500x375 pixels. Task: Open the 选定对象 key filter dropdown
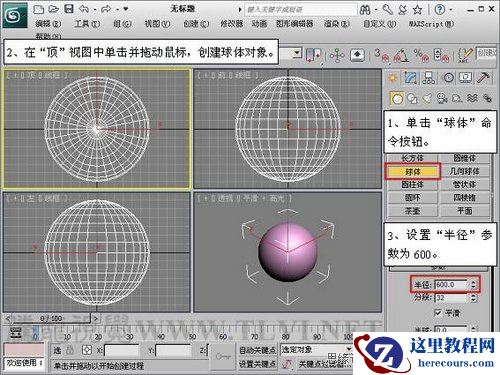click(x=316, y=350)
